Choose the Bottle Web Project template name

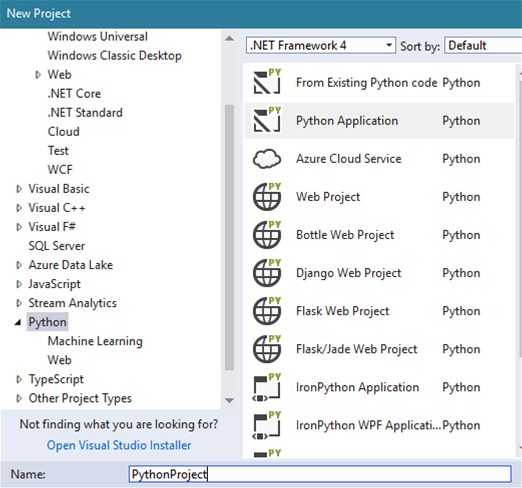[x=345, y=235]
